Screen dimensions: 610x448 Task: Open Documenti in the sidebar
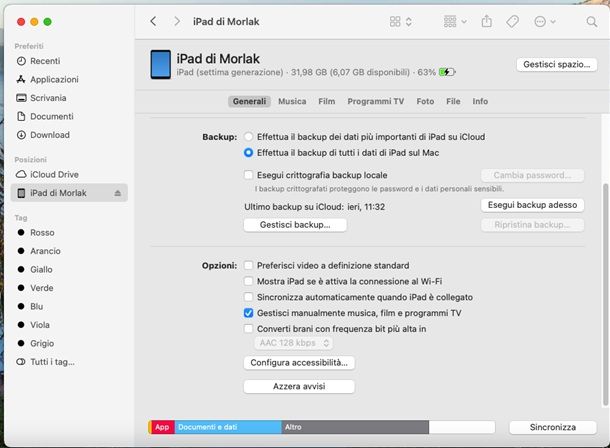[x=69, y=116]
